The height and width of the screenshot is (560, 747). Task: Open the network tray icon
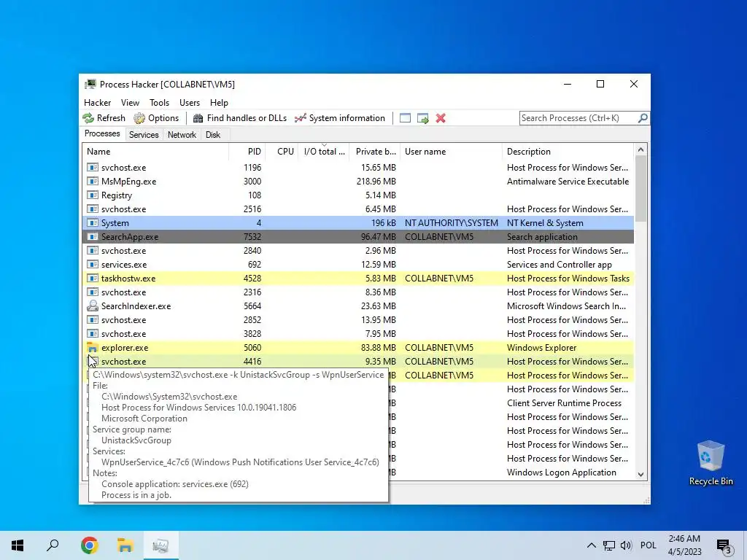tap(609, 545)
